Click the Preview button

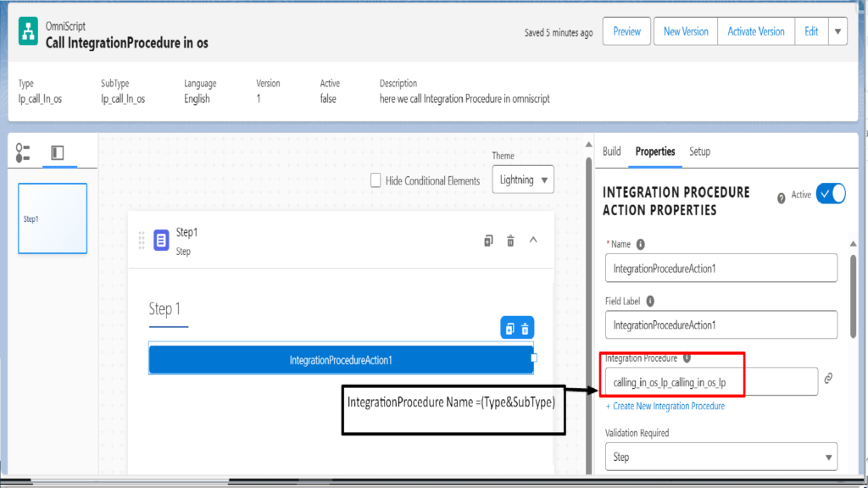[x=626, y=31]
